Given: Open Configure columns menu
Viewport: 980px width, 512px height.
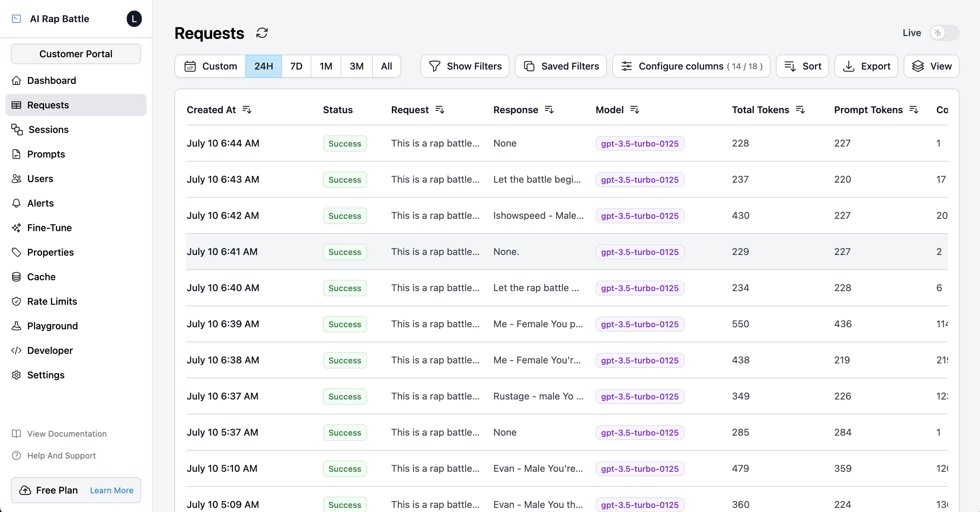Looking at the screenshot, I should pyautogui.click(x=691, y=66).
